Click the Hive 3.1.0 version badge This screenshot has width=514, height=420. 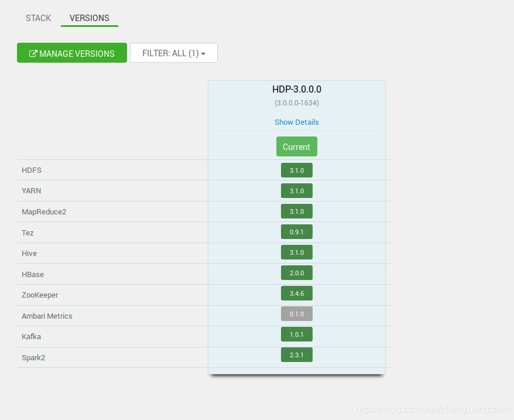(297, 252)
